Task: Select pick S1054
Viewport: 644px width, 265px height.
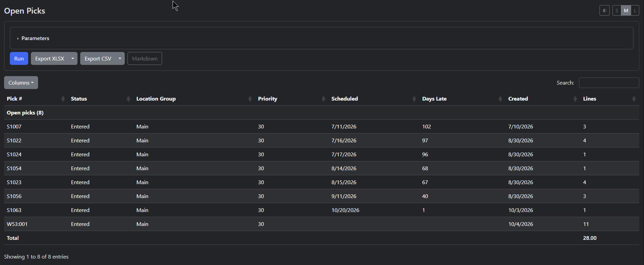Action: point(14,168)
